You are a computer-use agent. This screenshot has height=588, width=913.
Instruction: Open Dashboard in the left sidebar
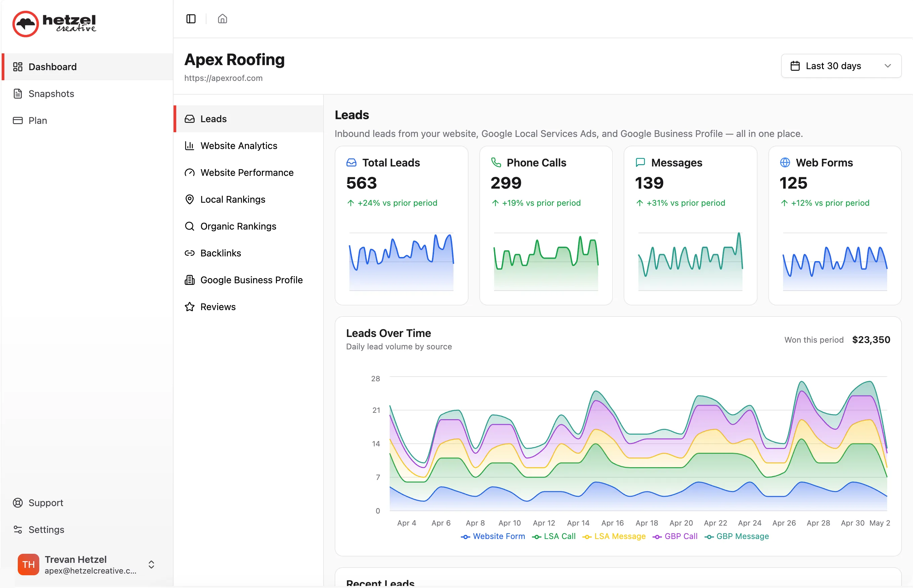click(x=87, y=67)
